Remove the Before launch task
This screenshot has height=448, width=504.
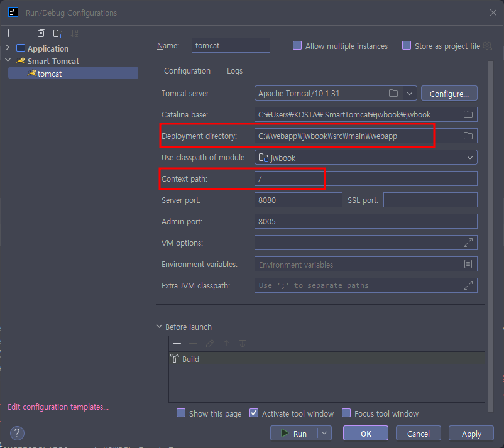[x=193, y=344]
